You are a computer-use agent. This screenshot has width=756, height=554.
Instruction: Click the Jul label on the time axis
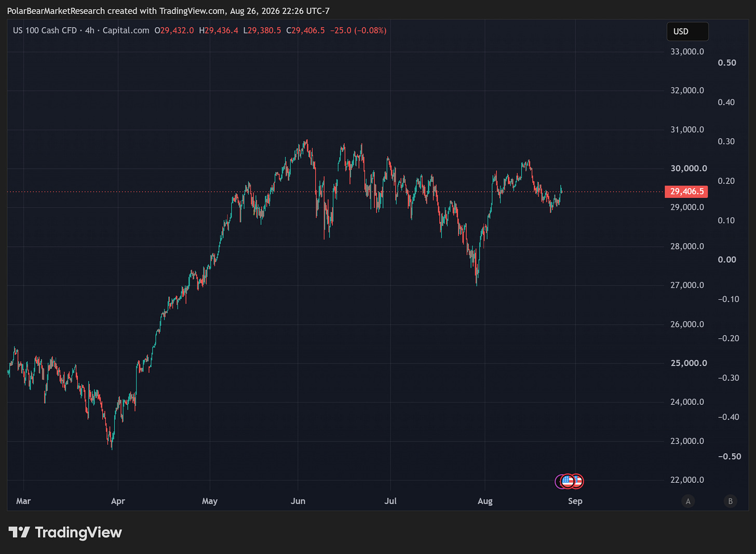[390, 501]
